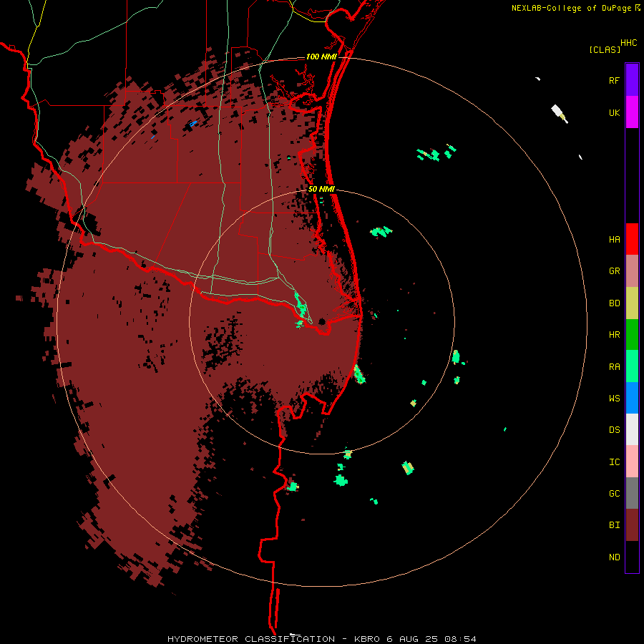644x644 pixels.
Task: Click the "BD" legend label
Action: point(614,303)
